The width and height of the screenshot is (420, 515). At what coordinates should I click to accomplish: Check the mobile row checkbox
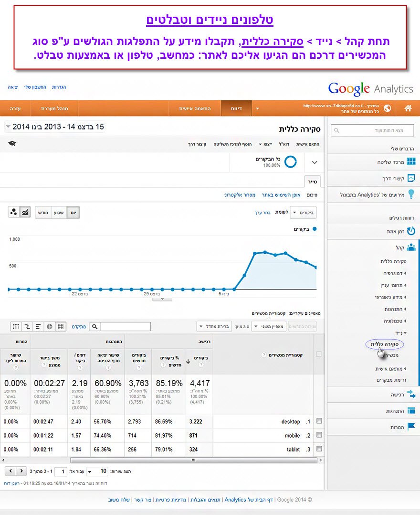pyautogui.click(x=319, y=435)
